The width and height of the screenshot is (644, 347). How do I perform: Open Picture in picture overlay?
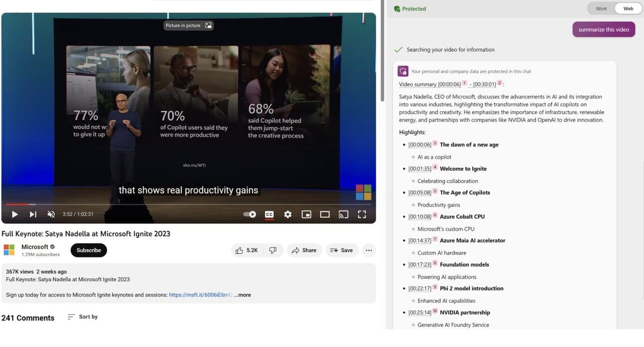tap(188, 25)
